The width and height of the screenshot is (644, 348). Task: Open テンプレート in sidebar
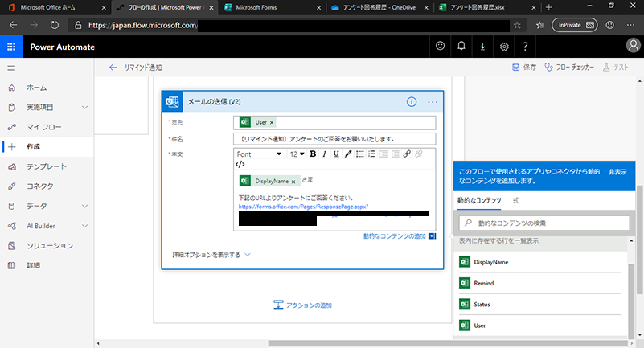tap(47, 166)
